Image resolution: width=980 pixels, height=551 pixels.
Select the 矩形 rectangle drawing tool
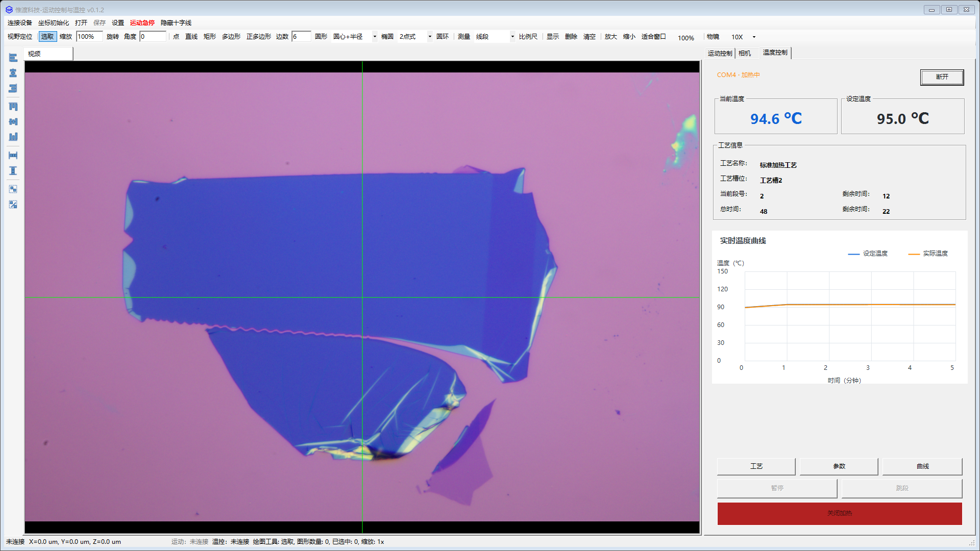click(210, 37)
